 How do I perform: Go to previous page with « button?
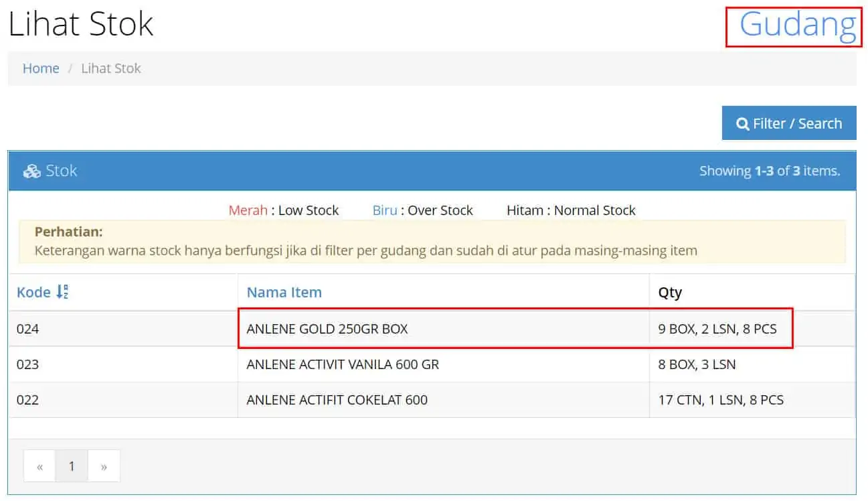pos(40,466)
